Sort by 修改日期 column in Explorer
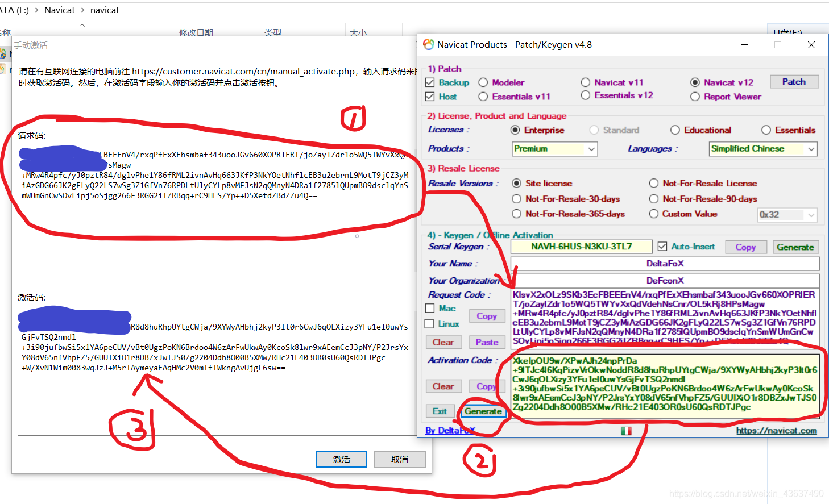This screenshot has width=829, height=504. pos(196,32)
